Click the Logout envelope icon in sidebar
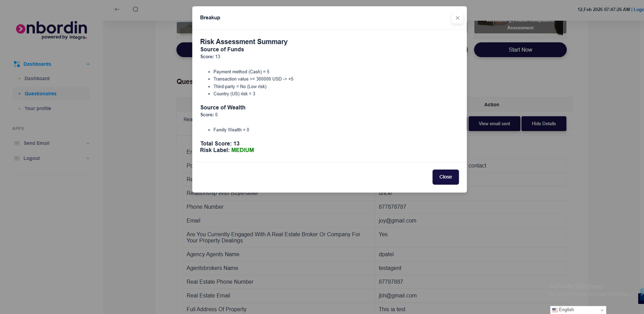Image resolution: width=644 pixels, height=314 pixels. point(17,158)
